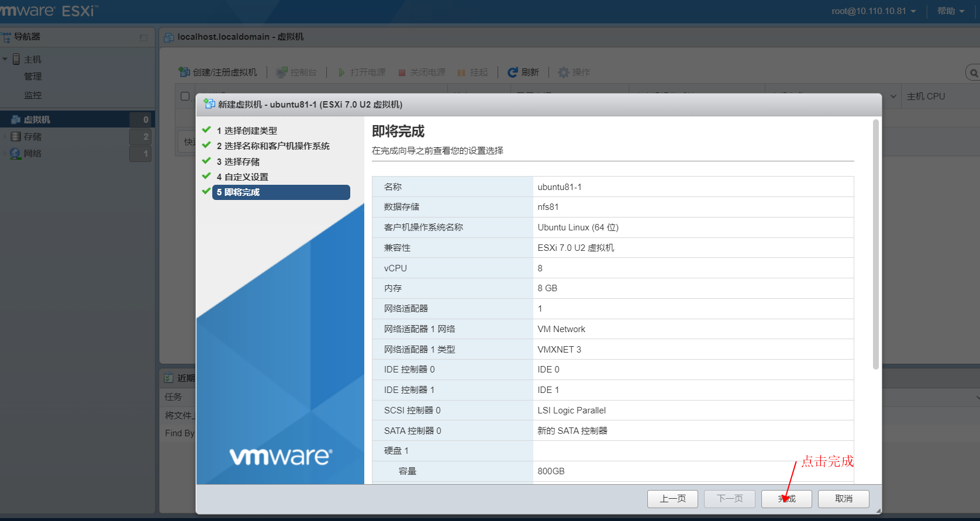Click the 创建/注册虚拟机 toolbar icon
The height and width of the screenshot is (521, 980).
coord(184,72)
